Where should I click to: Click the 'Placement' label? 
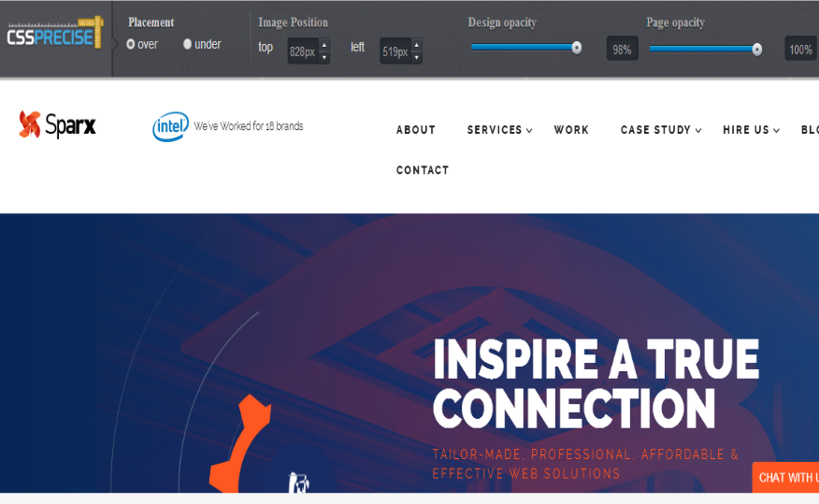pyautogui.click(x=151, y=22)
